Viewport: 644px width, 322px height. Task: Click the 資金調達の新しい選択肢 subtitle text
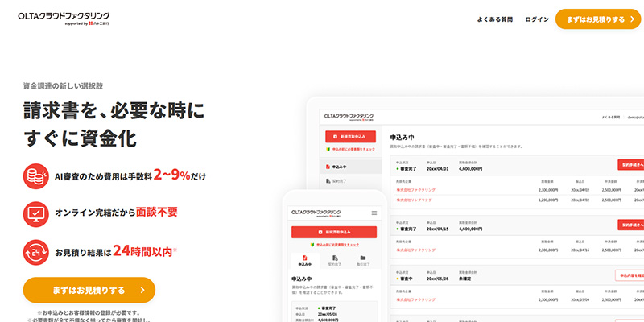coord(63,86)
